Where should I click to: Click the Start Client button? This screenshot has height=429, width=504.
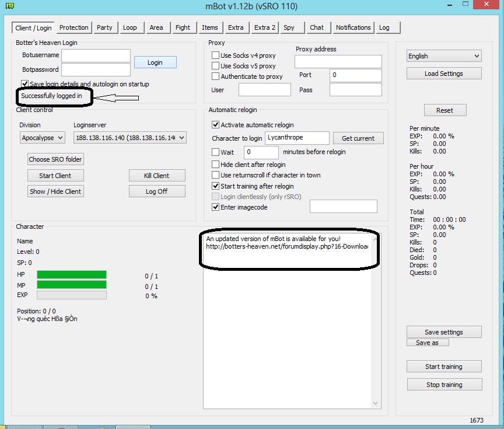55,176
